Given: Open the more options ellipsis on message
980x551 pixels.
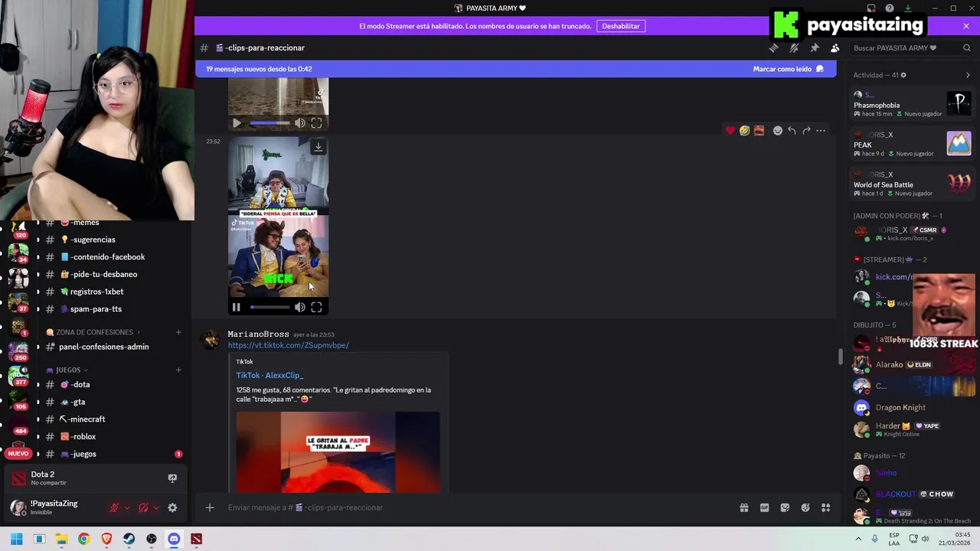Looking at the screenshot, I should 821,131.
